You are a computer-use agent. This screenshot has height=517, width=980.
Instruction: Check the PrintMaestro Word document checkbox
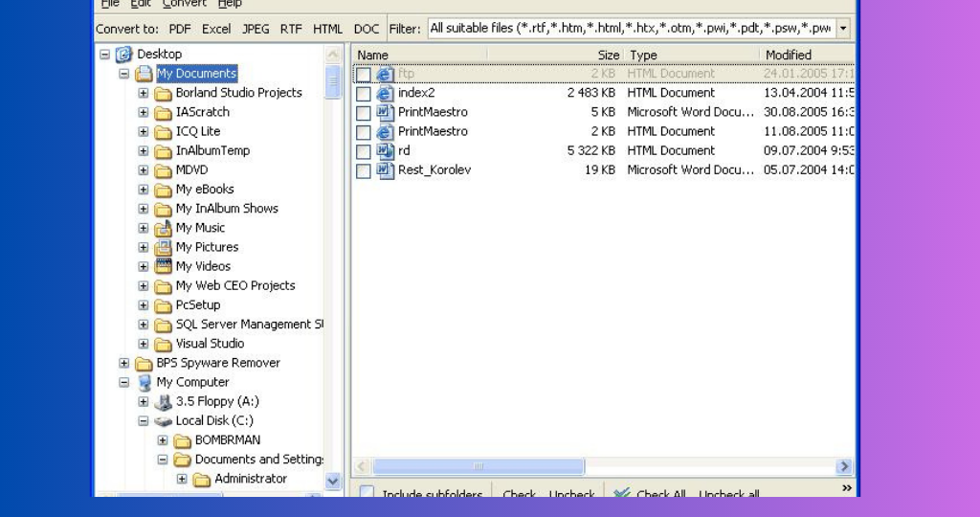(x=363, y=114)
